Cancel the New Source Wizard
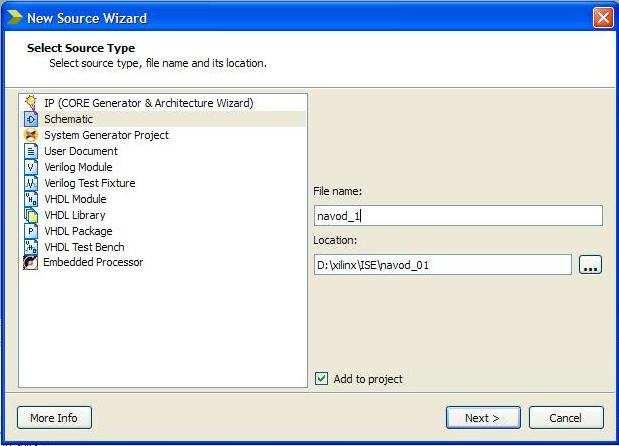The width and height of the screenshot is (619, 446). click(x=566, y=418)
